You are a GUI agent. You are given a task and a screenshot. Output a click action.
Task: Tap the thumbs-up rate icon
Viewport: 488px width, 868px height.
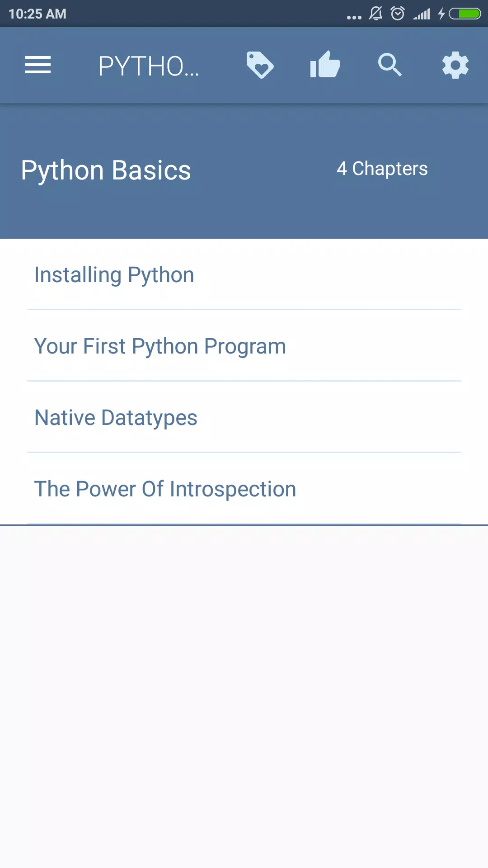click(x=325, y=65)
